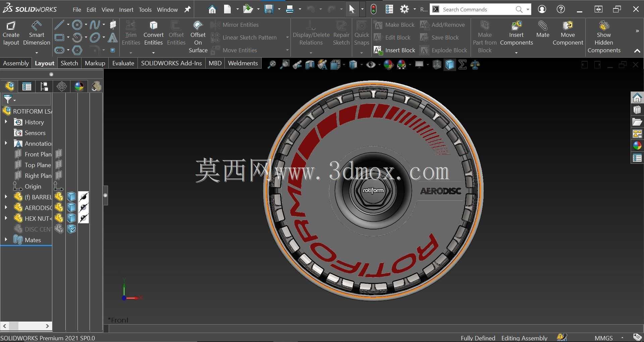Image resolution: width=644 pixels, height=342 pixels.
Task: Open the Home welcome icon
Action: coord(212,9)
